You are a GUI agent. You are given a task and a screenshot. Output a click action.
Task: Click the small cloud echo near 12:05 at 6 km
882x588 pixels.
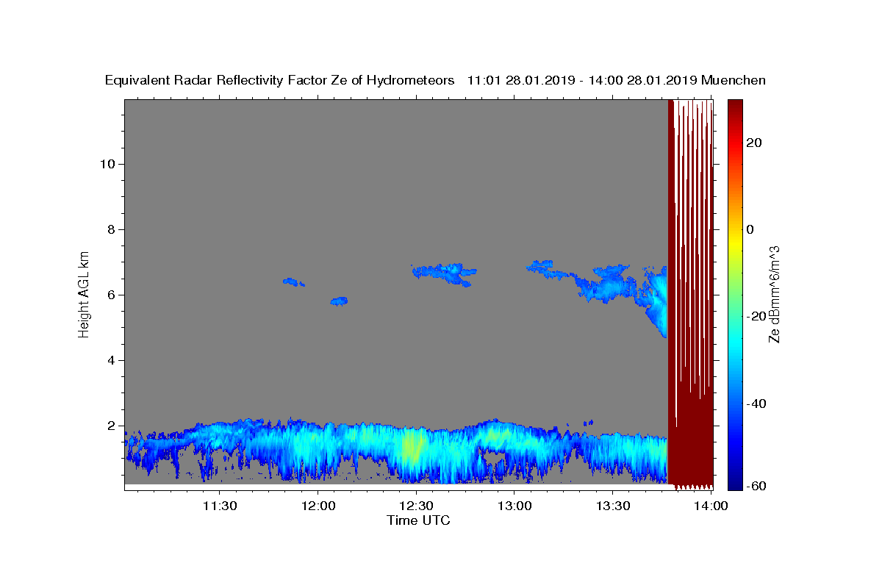pyautogui.click(x=339, y=301)
